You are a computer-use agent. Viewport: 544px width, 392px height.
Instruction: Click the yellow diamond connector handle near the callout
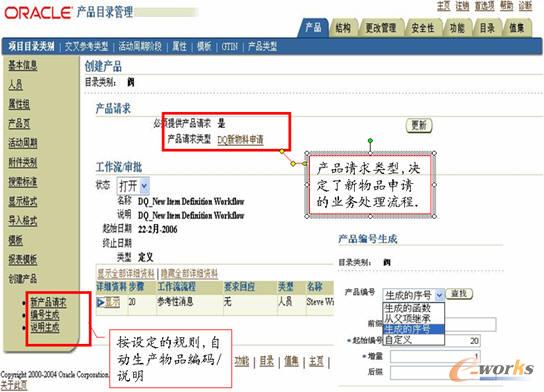tap(294, 164)
